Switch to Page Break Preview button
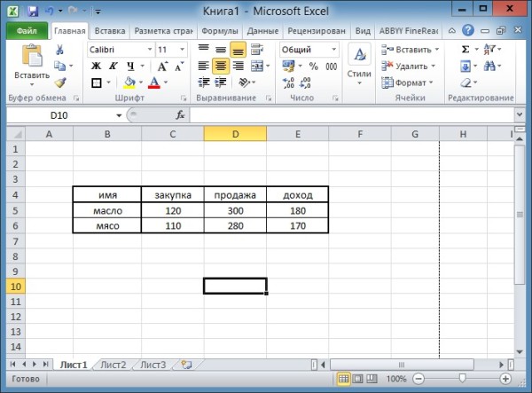Screen dimensions: 532x393 tap(372, 379)
